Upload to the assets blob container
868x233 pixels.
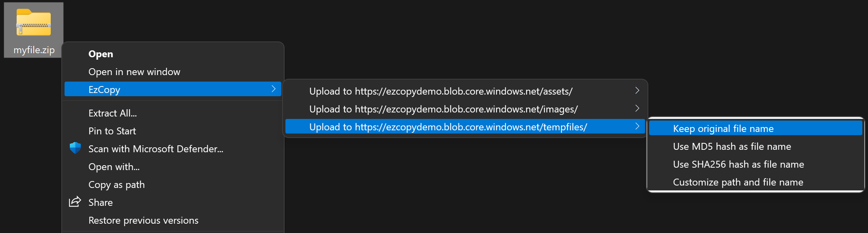tap(440, 91)
